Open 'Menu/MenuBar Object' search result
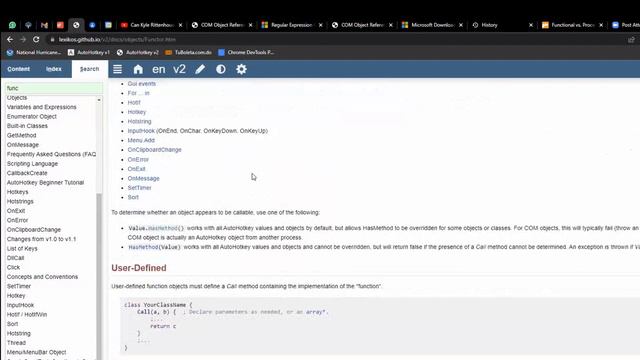 pyautogui.click(x=36, y=352)
